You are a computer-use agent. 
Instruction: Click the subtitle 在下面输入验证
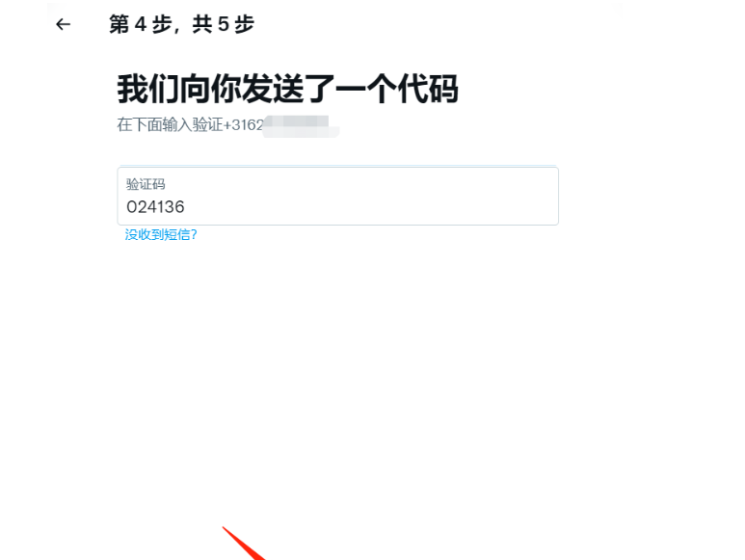click(x=170, y=125)
